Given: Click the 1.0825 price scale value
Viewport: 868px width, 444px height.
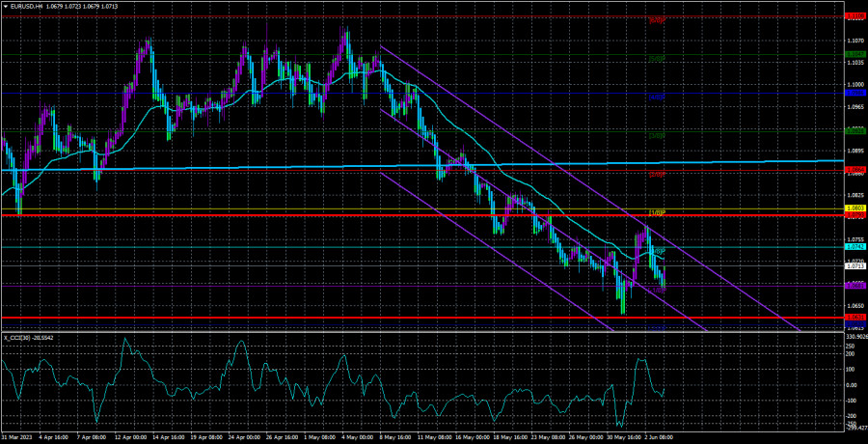Looking at the screenshot, I should (856, 195).
